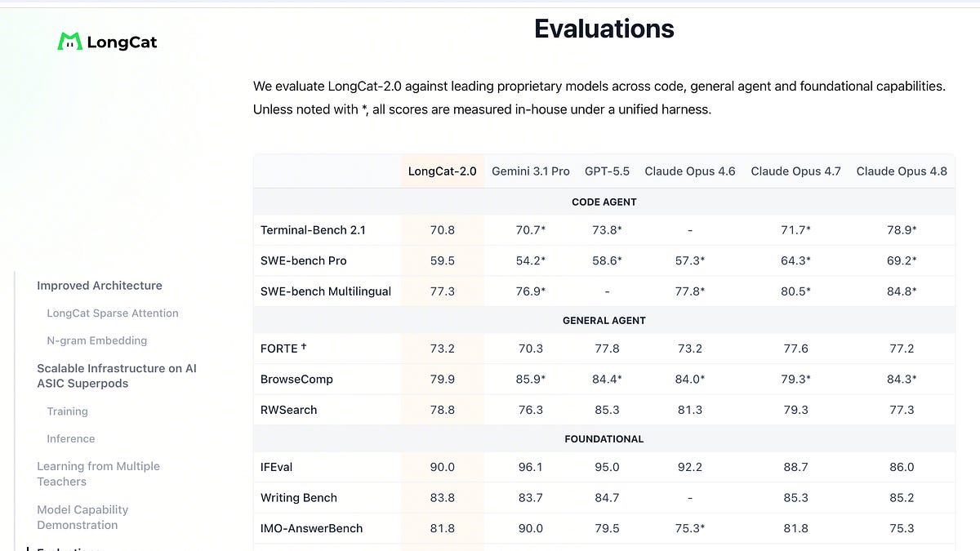
Task: Click the LongCat-2.0 column header
Action: point(443,171)
